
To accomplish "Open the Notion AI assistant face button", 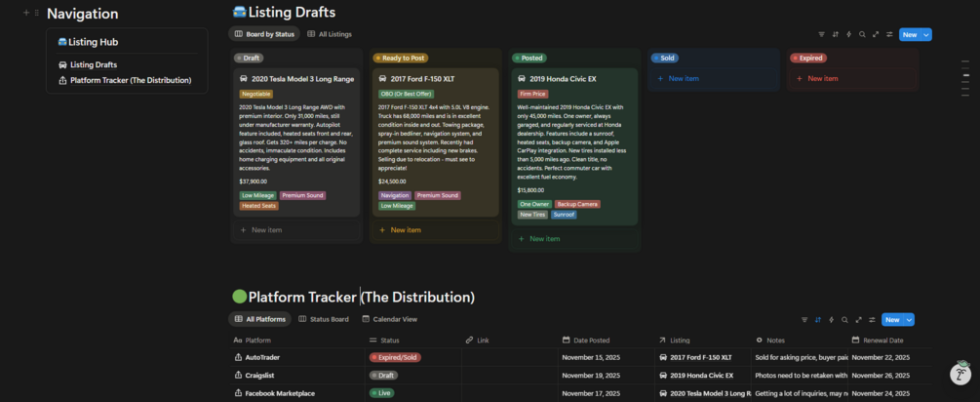I will tap(960, 374).
